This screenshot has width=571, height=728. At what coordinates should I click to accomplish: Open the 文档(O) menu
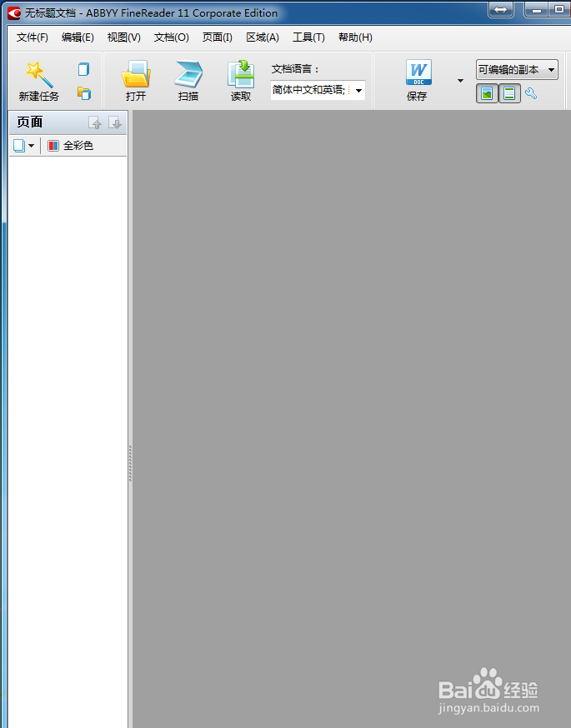coord(172,37)
